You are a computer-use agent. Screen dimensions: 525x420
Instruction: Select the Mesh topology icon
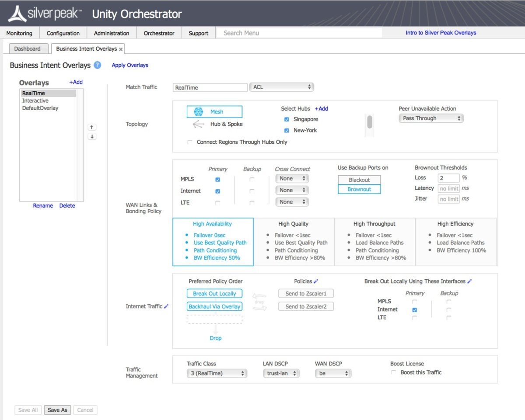click(198, 112)
